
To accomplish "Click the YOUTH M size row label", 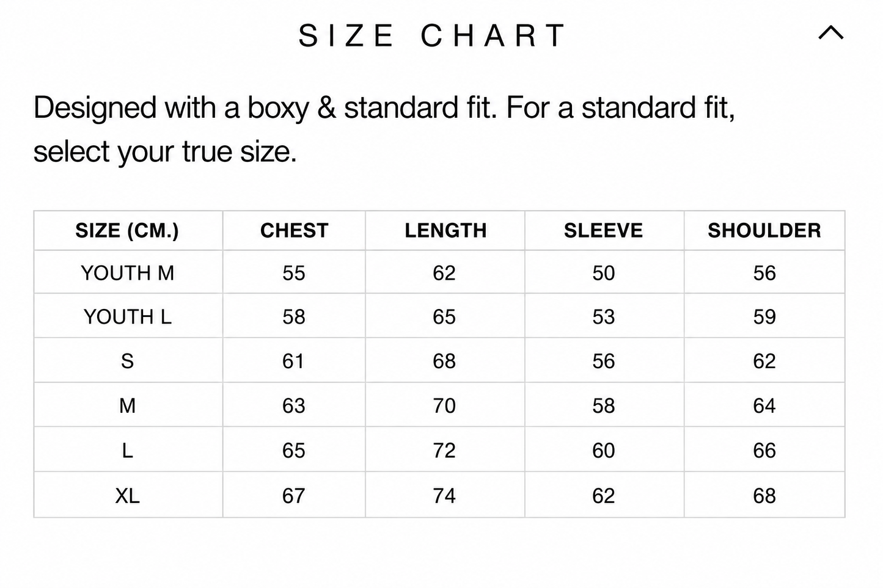I will [x=128, y=273].
